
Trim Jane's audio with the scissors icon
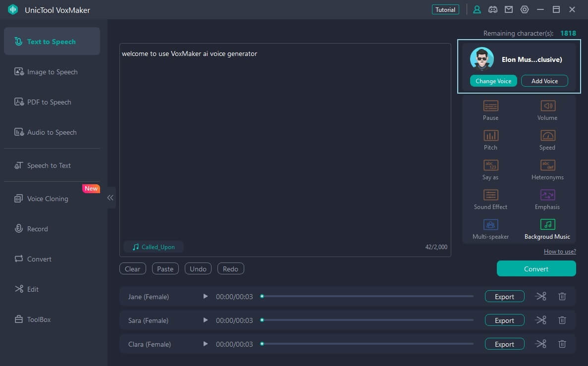pos(540,297)
